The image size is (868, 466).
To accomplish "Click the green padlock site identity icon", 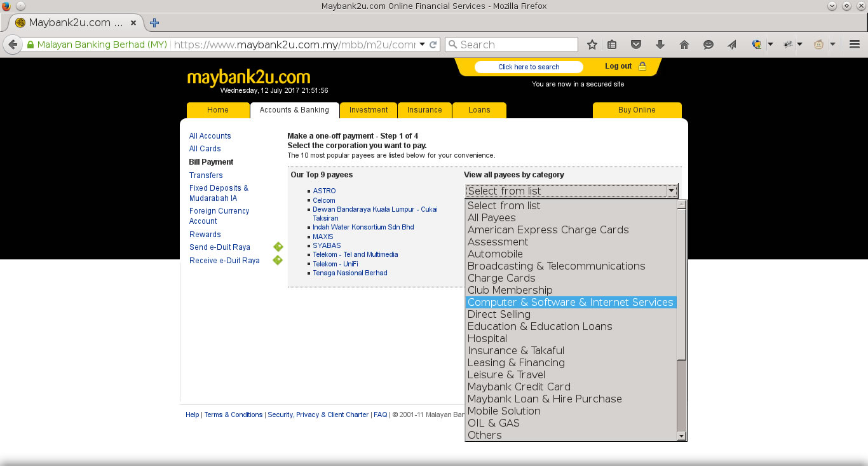I will point(30,45).
